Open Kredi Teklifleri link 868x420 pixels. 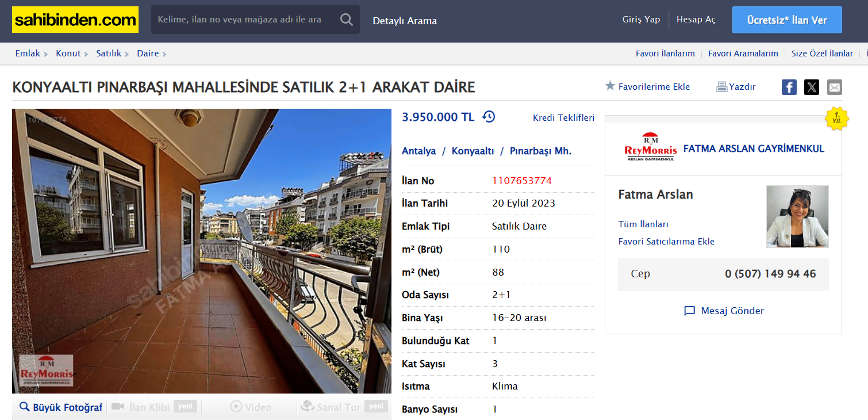564,118
